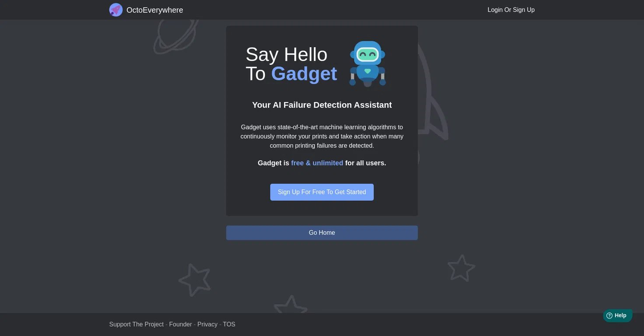Click the 'Your AI Failure Detection Assistant' heading

click(322, 105)
